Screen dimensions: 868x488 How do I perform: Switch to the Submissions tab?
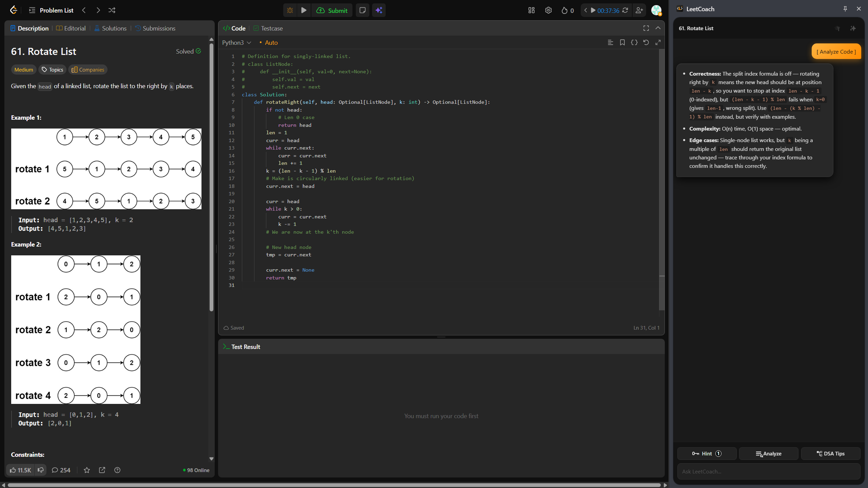tap(155, 28)
